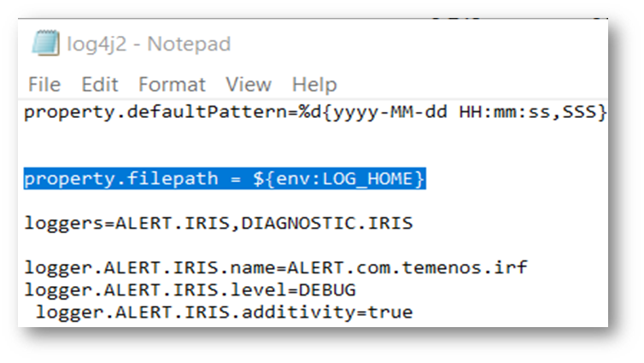644x363 pixels.
Task: Click the highlighted property.filepath text
Action: (x=111, y=179)
